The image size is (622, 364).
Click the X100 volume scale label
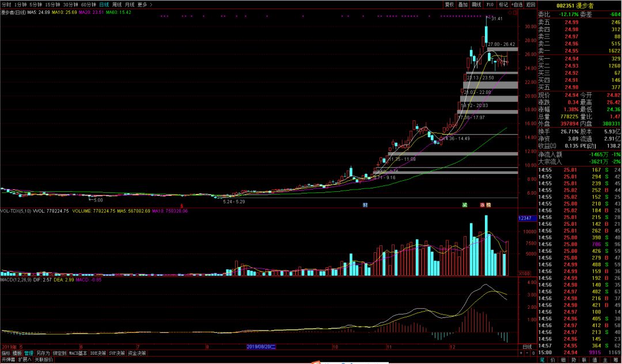click(525, 274)
